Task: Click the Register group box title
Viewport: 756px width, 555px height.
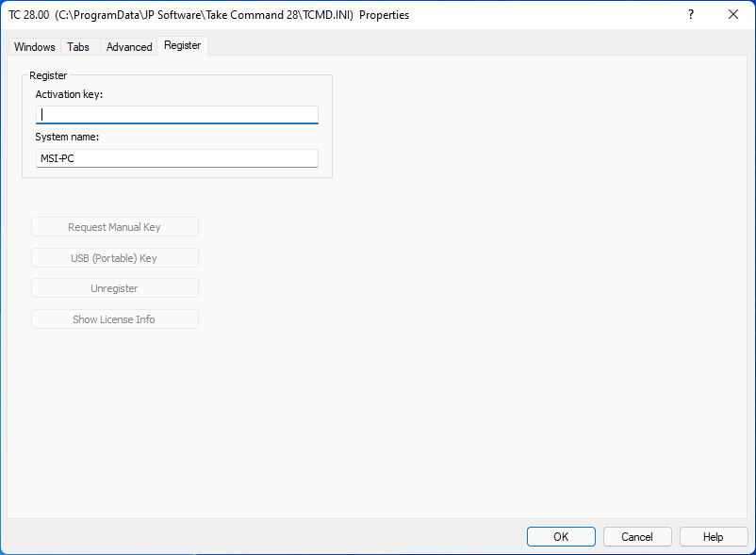Action: pos(48,75)
